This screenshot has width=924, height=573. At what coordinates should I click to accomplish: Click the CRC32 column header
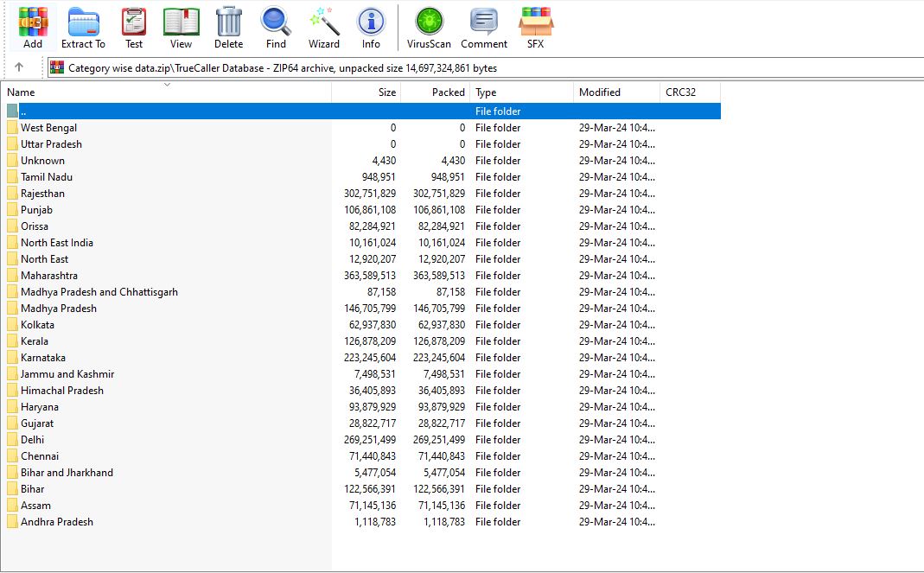click(x=690, y=92)
